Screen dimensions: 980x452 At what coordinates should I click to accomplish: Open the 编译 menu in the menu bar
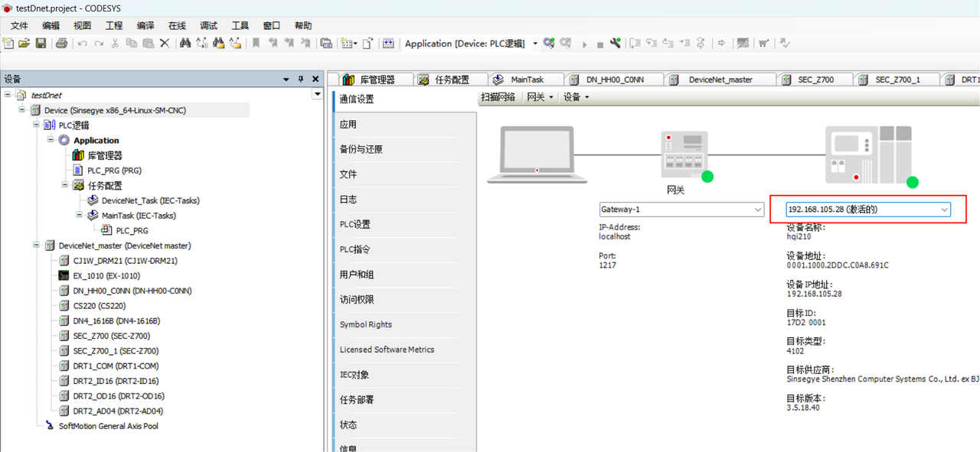(x=145, y=25)
